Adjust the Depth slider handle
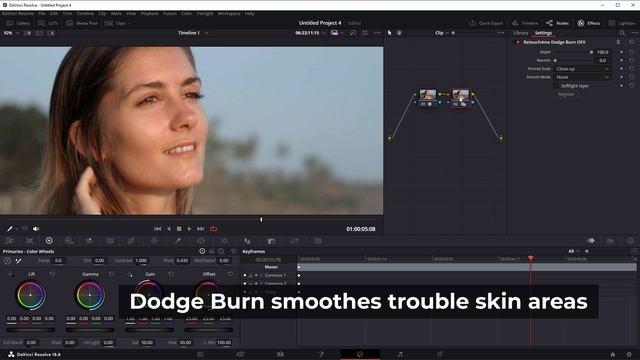This screenshot has height=360, width=640. [591, 52]
